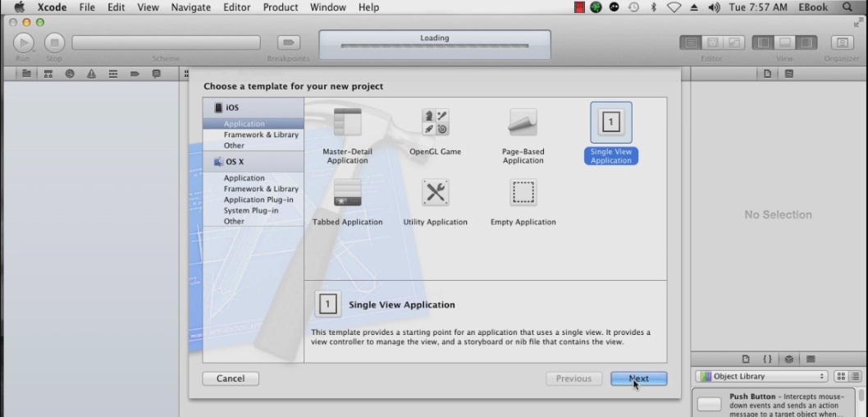Click the Cancel button

(231, 378)
